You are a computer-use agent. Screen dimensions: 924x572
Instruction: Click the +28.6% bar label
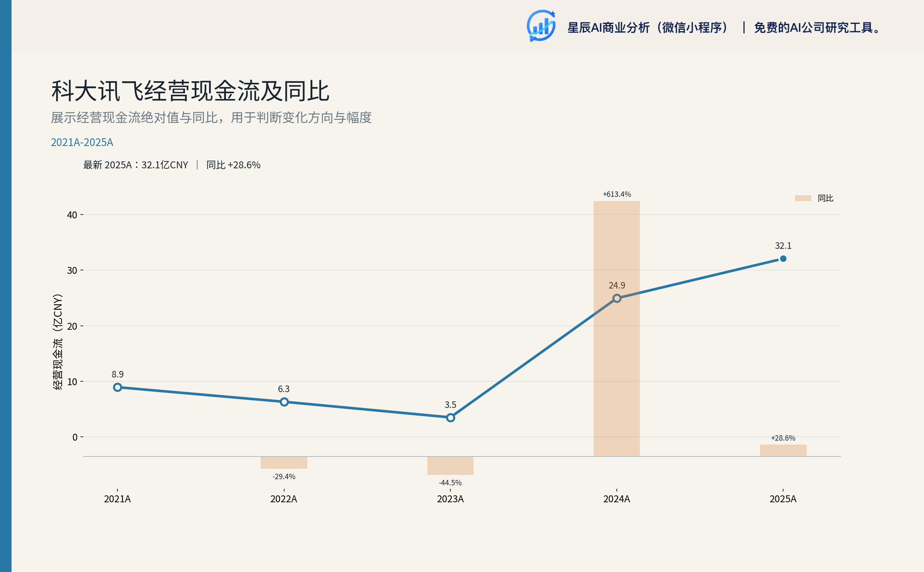coord(783,438)
